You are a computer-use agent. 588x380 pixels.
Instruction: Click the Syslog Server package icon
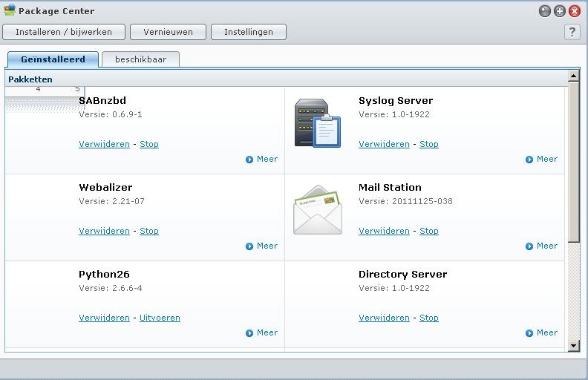(318, 123)
